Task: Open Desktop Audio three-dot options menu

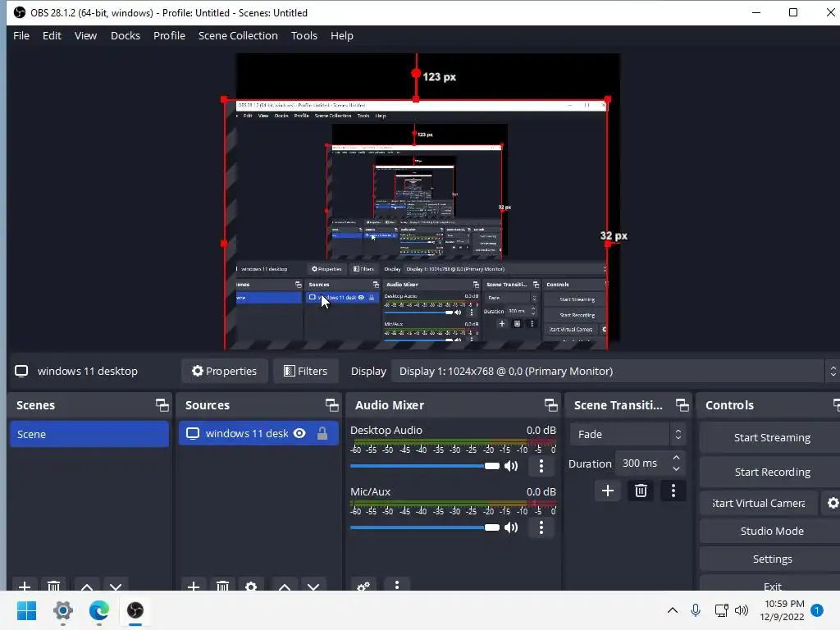Action: pos(541,466)
